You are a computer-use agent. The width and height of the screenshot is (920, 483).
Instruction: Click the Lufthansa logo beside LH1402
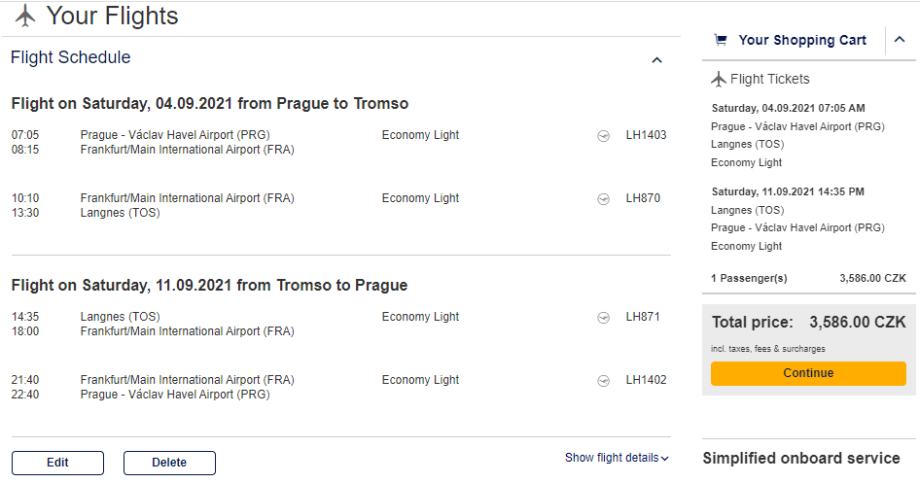click(603, 380)
